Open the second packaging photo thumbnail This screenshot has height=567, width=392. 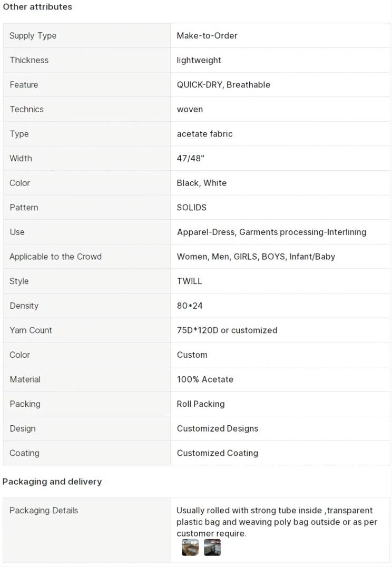coord(212,548)
